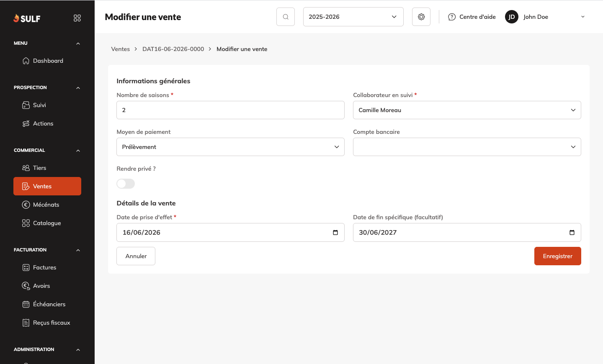Collapse the MENU sidebar section
This screenshot has width=603, height=364.
78,44
